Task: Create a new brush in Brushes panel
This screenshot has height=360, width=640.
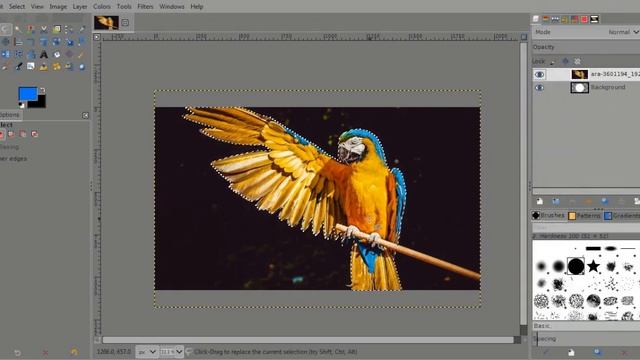Action: (571, 352)
